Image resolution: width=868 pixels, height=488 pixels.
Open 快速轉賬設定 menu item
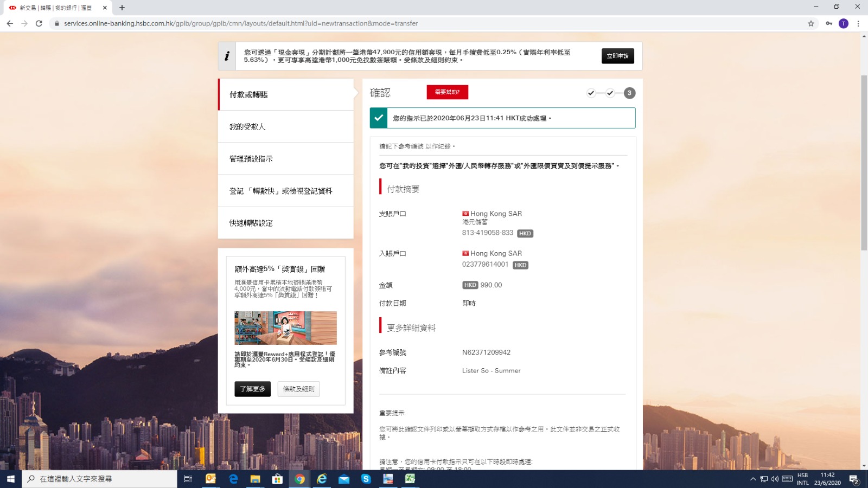[251, 223]
